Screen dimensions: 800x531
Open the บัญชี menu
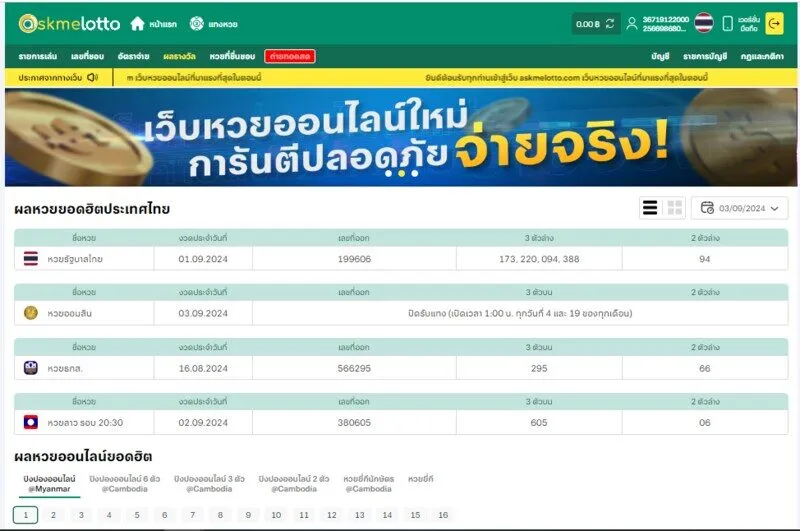(660, 56)
